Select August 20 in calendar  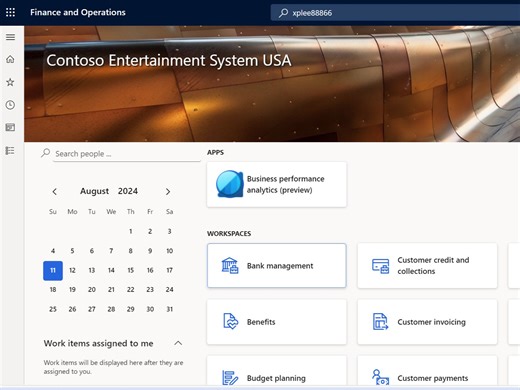pos(92,290)
